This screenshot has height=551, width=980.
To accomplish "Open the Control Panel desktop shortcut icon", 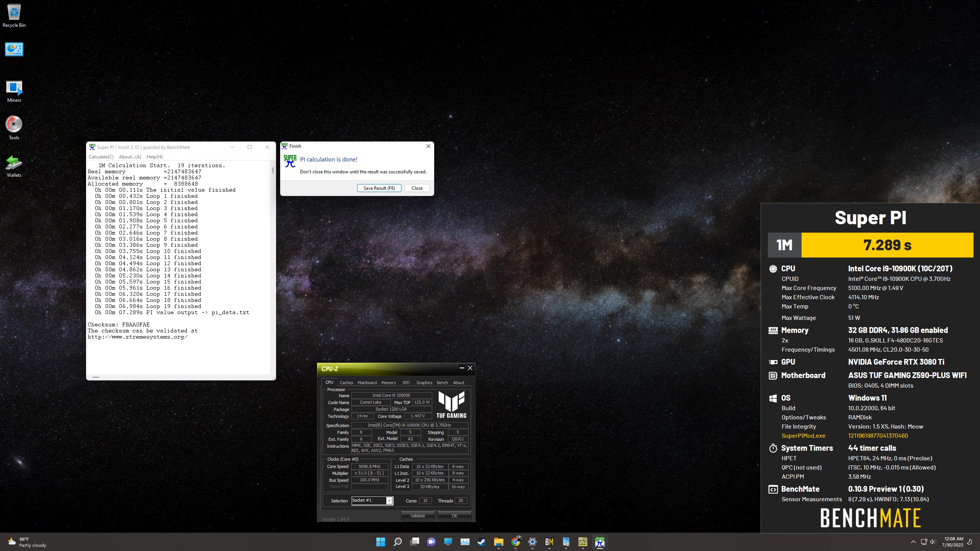I will click(x=14, y=49).
